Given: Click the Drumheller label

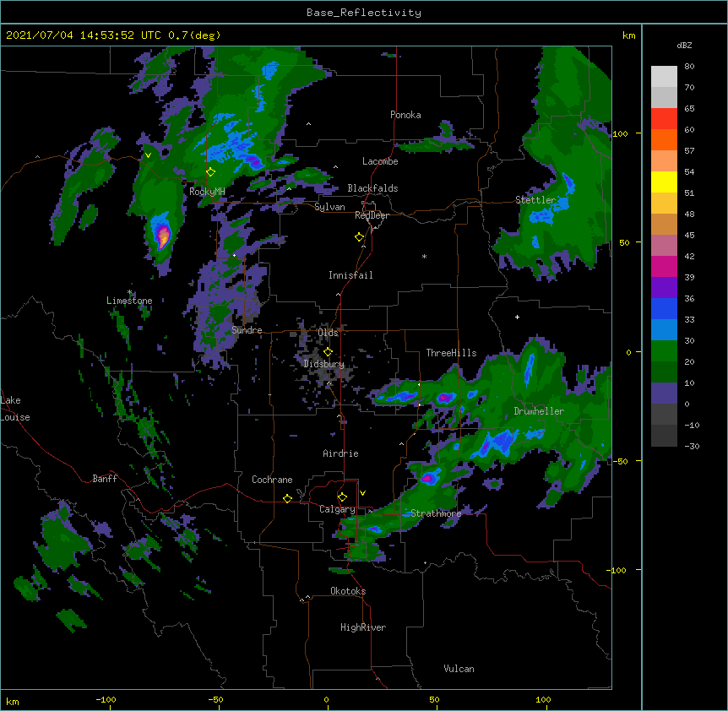Looking at the screenshot, I should pyautogui.click(x=539, y=411).
